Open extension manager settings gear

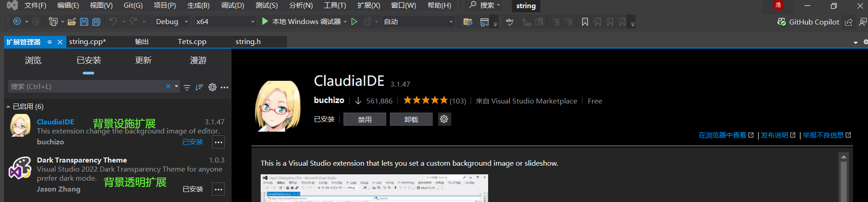pos(212,87)
